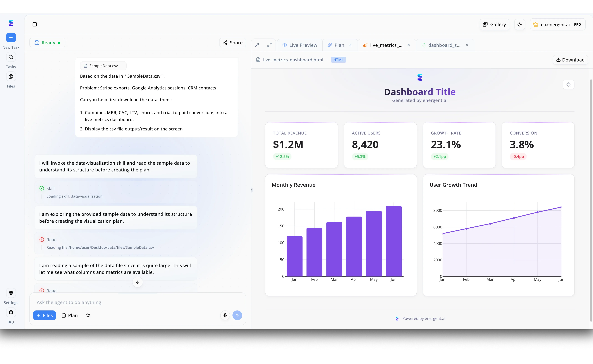Download the live_metrics_dashboard.html file

point(570,60)
